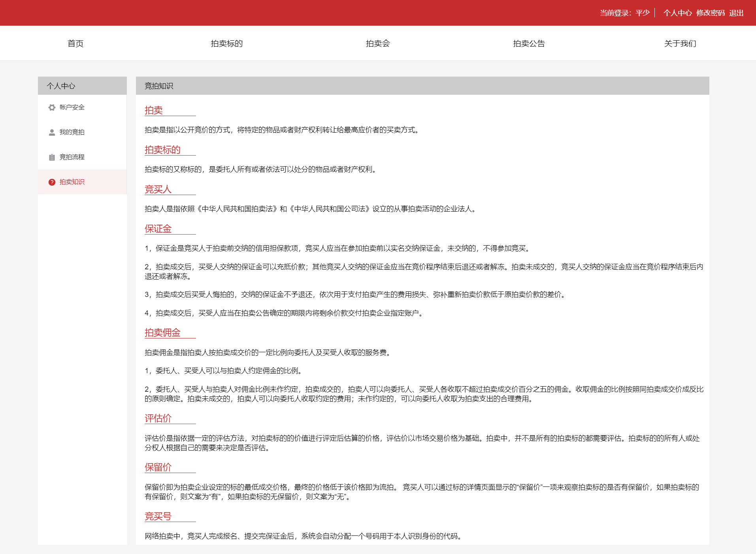This screenshot has height=554, width=756.
Task: Click the red heading 拍卖
Action: (154, 110)
